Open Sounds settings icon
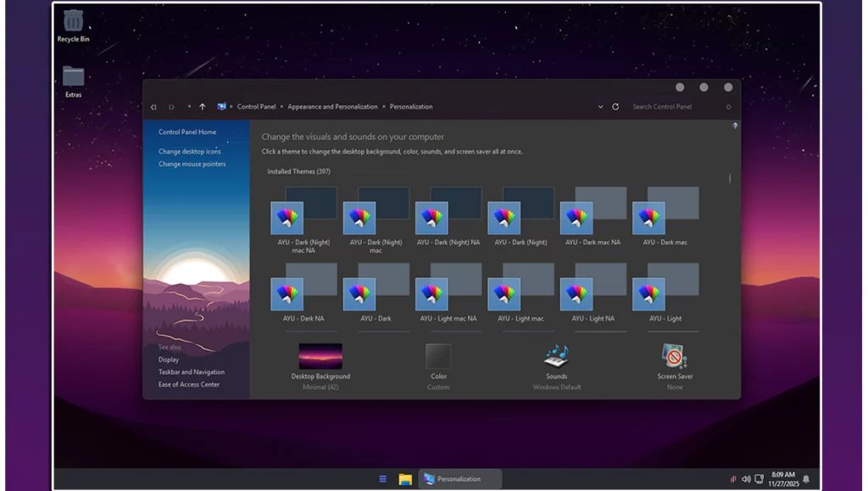 pos(556,355)
